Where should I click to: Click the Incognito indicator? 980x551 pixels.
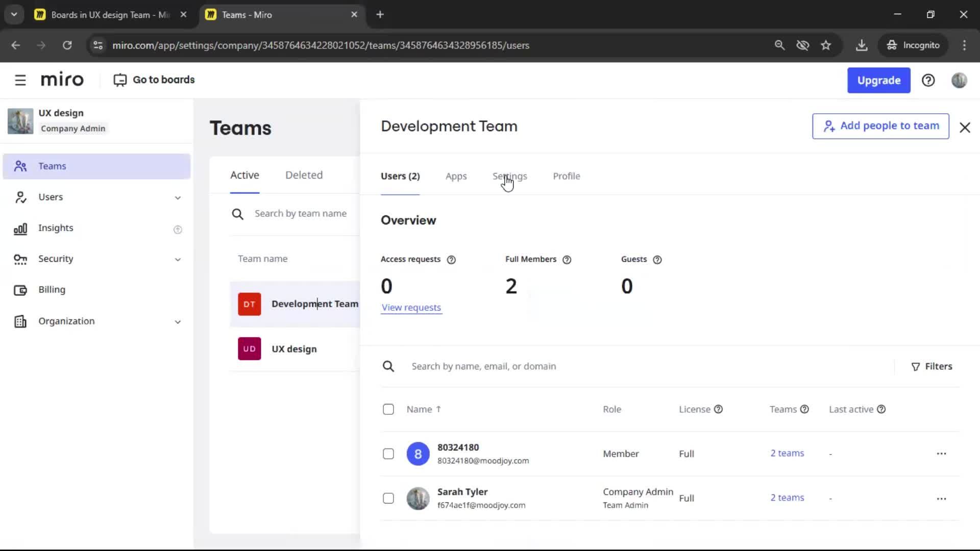coord(913,45)
